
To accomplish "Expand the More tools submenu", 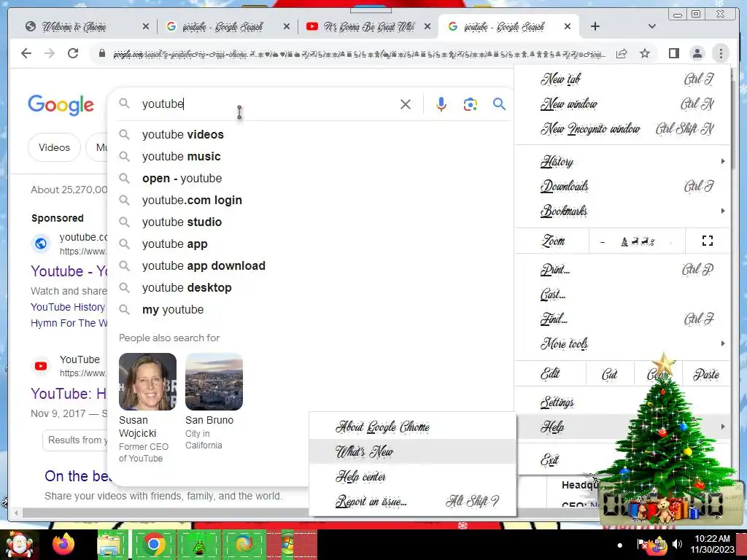I will click(x=623, y=343).
